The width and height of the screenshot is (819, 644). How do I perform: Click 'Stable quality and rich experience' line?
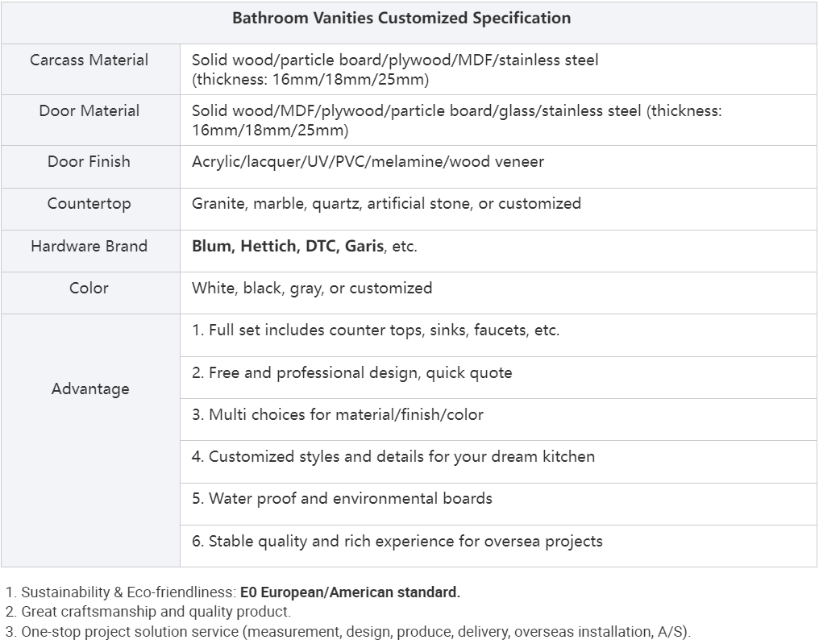(x=397, y=542)
